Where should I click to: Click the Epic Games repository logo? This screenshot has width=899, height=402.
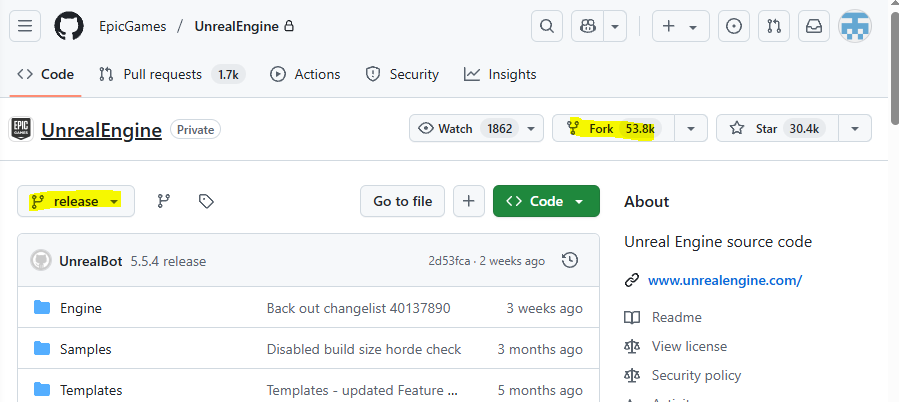pyautogui.click(x=21, y=130)
